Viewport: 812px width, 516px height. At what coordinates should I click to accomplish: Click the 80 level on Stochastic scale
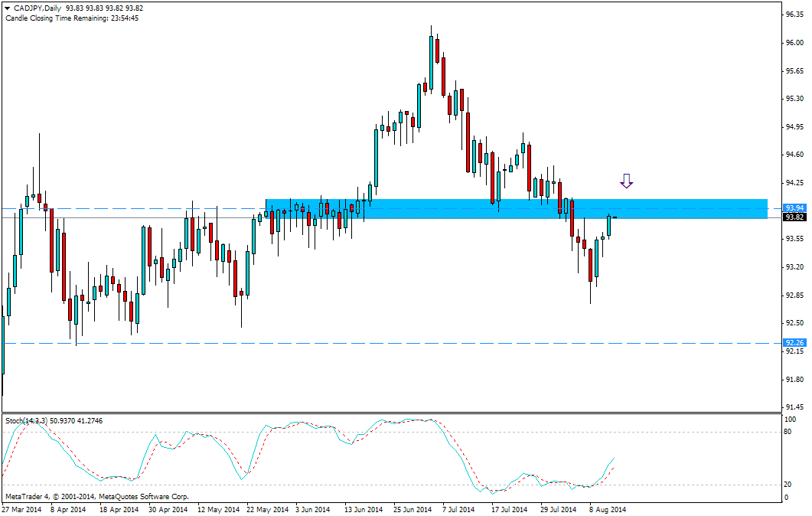pos(789,431)
